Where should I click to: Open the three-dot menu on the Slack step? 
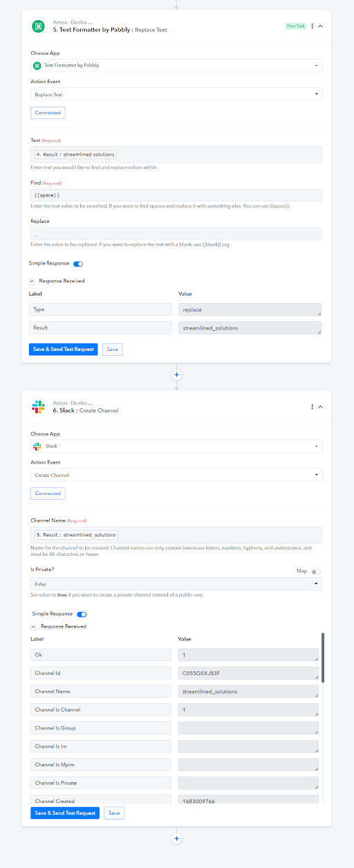coord(312,407)
